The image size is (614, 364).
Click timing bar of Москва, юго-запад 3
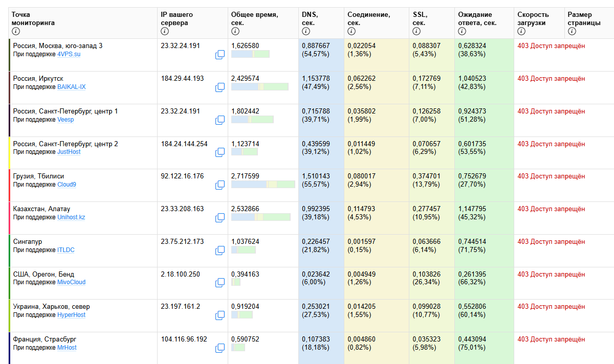(250, 54)
